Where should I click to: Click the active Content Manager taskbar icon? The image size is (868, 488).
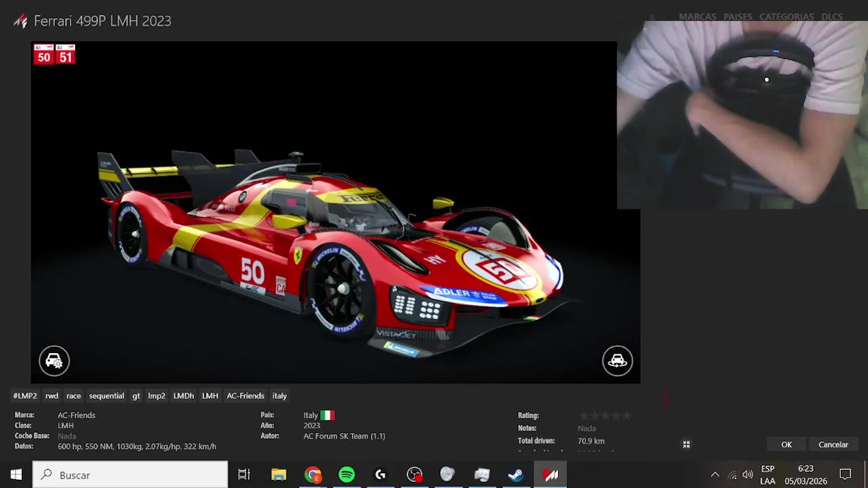[550, 474]
